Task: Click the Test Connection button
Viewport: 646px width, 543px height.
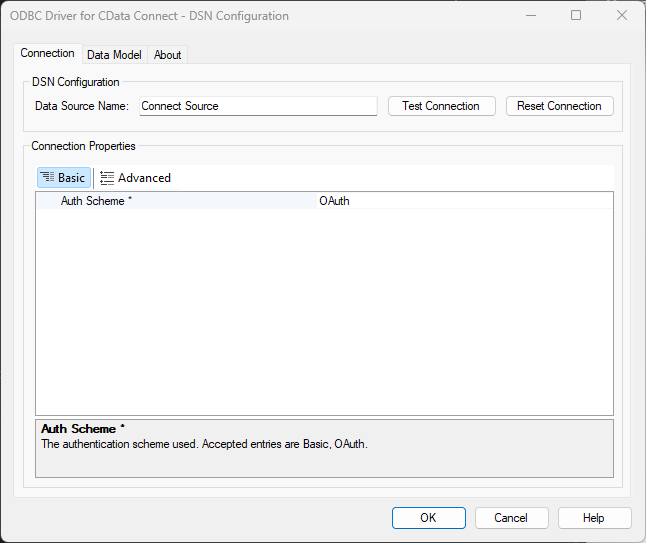Action: [441, 106]
